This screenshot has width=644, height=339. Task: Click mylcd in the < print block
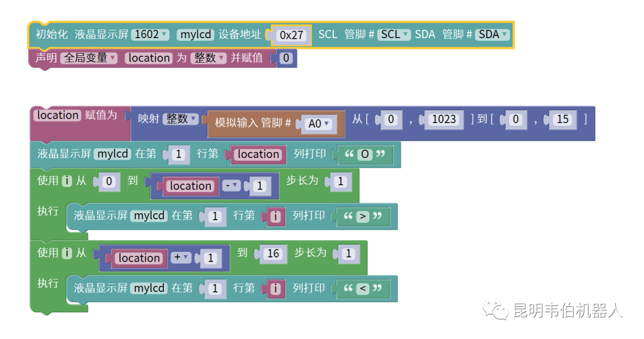(x=149, y=288)
